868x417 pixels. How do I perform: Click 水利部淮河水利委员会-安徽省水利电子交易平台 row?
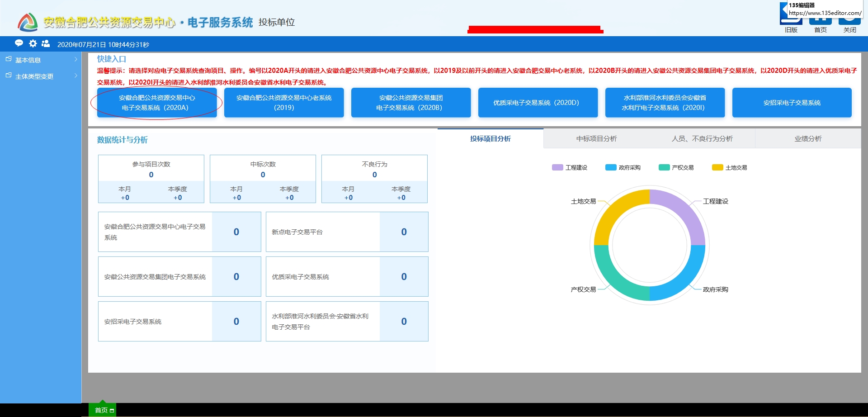click(347, 322)
